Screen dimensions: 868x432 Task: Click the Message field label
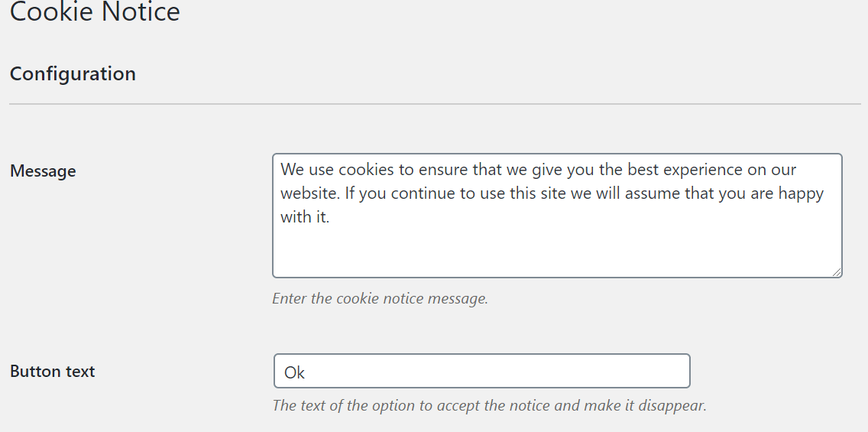point(43,171)
